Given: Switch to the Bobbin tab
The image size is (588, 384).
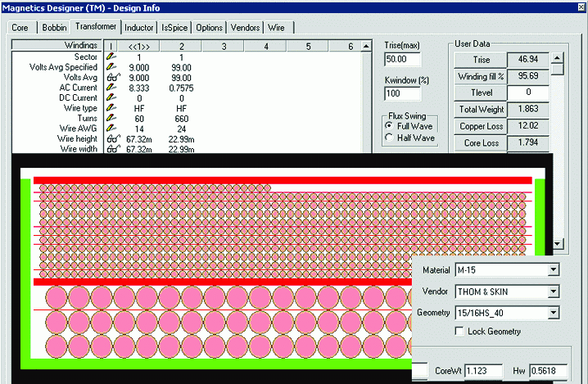Looking at the screenshot, I should (x=55, y=28).
